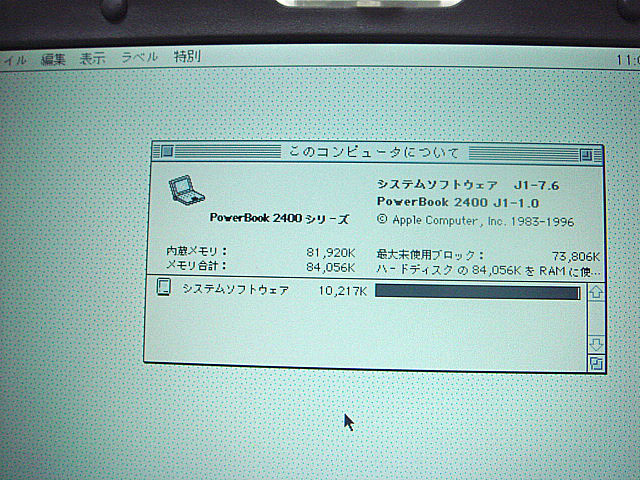Select the システムソフトウェア list row label
Image resolution: width=640 pixels, height=480 pixels.
click(236, 289)
